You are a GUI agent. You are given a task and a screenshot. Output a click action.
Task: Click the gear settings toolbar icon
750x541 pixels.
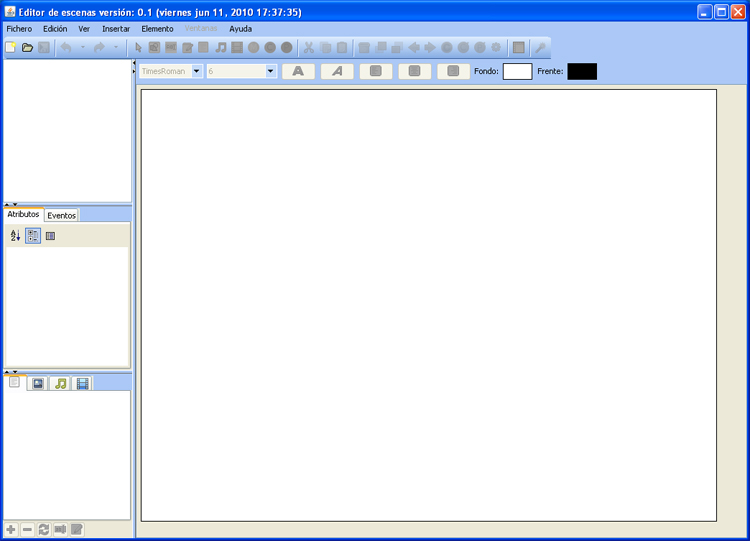click(x=496, y=47)
